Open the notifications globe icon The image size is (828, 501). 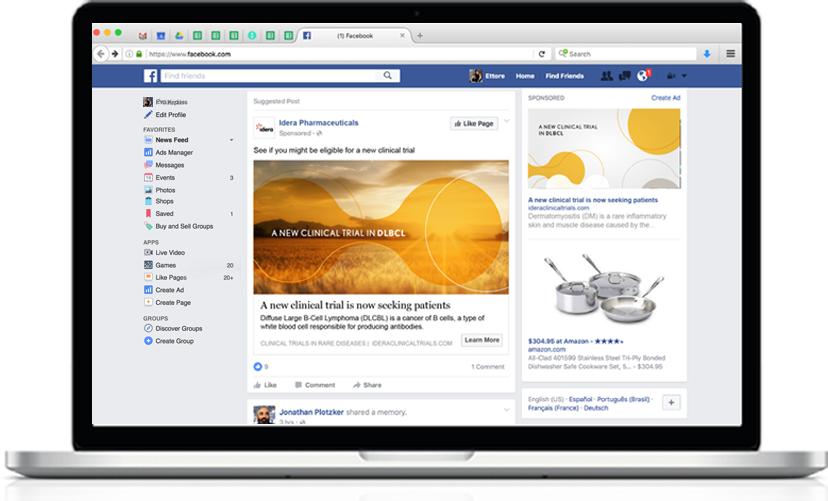click(643, 76)
